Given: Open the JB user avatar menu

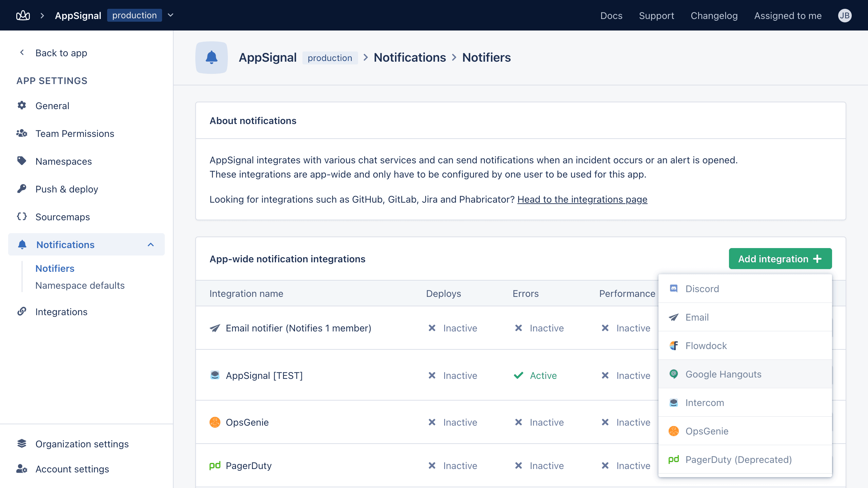Looking at the screenshot, I should point(845,16).
